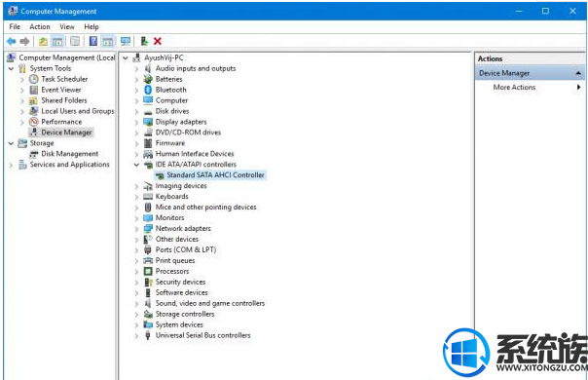Click the Up one level folder icon
This screenshot has height=380, width=588.
click(x=43, y=41)
